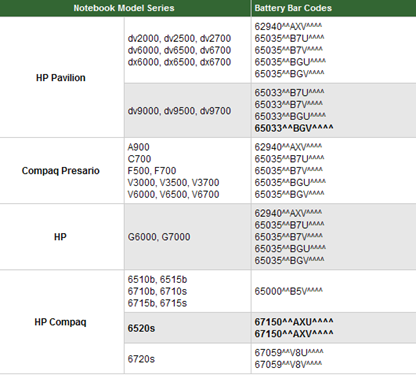Select the "6710b, 6710s" model line
416x375 pixels.
(157, 291)
